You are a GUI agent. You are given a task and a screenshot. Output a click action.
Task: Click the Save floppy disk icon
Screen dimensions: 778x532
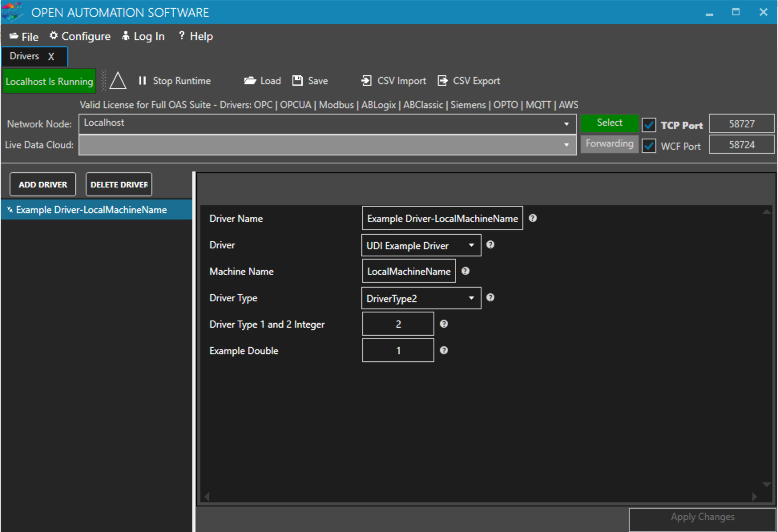[297, 81]
